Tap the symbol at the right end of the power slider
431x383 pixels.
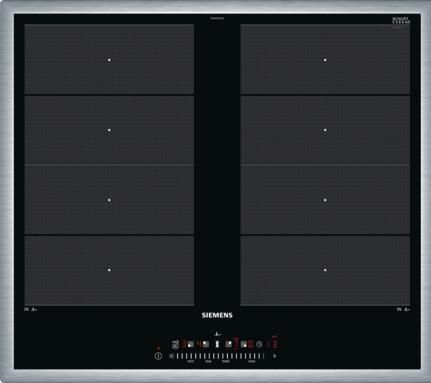(275, 356)
